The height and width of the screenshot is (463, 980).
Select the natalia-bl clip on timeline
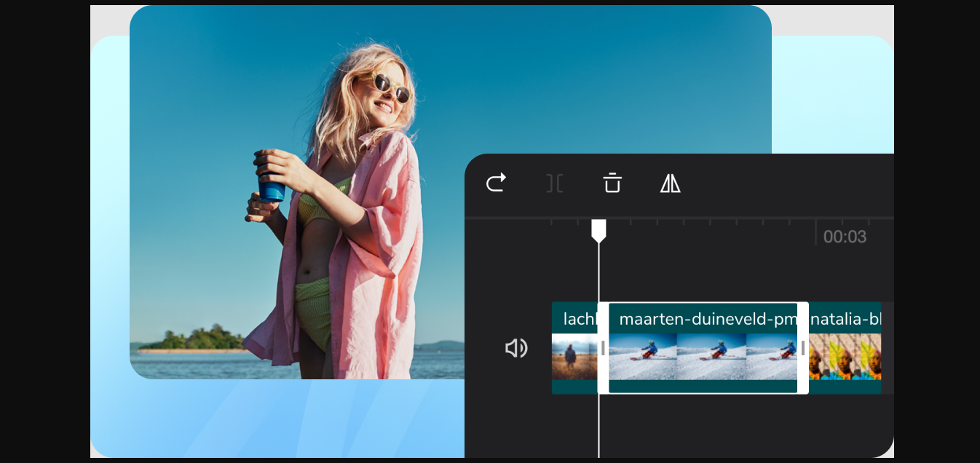click(x=845, y=348)
